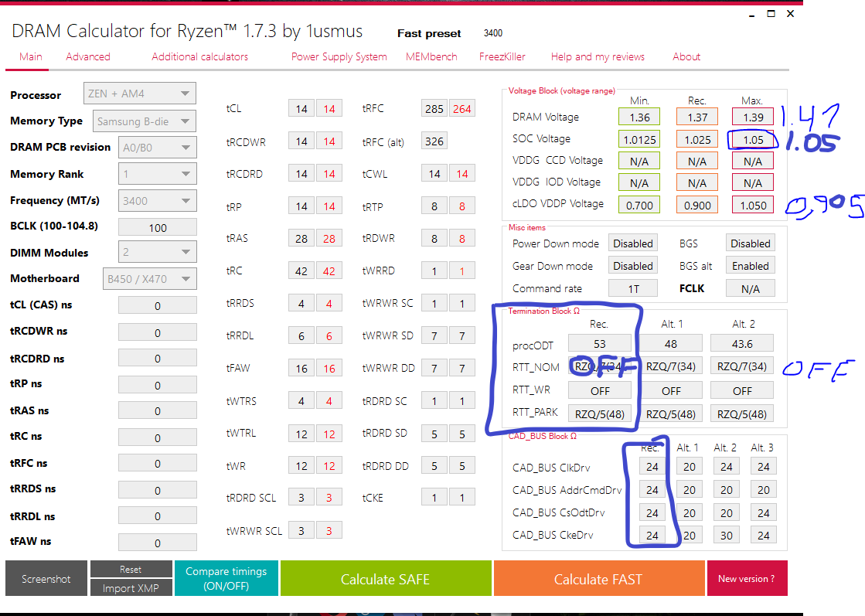This screenshot has width=865, height=616.
Task: Click the tRFC (alt) value 326
Action: 434,141
